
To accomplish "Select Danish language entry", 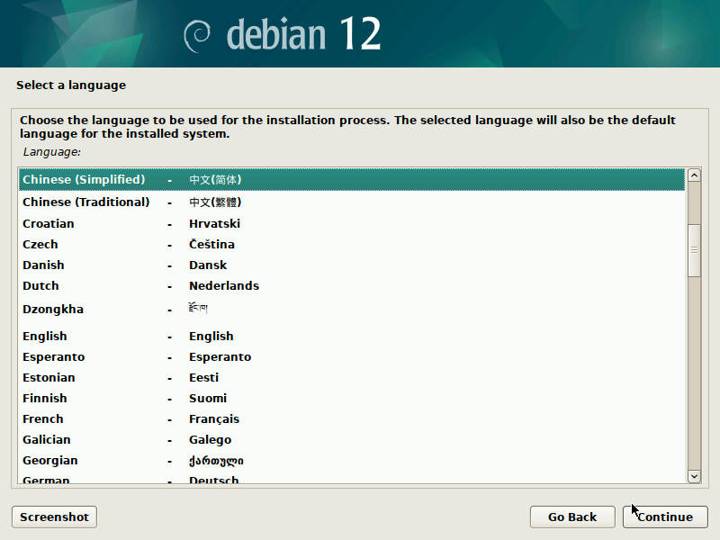I will [43, 265].
